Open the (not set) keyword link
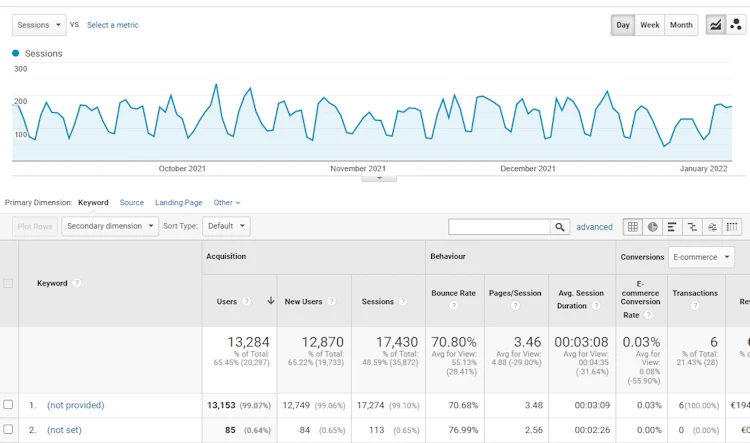 (64, 430)
